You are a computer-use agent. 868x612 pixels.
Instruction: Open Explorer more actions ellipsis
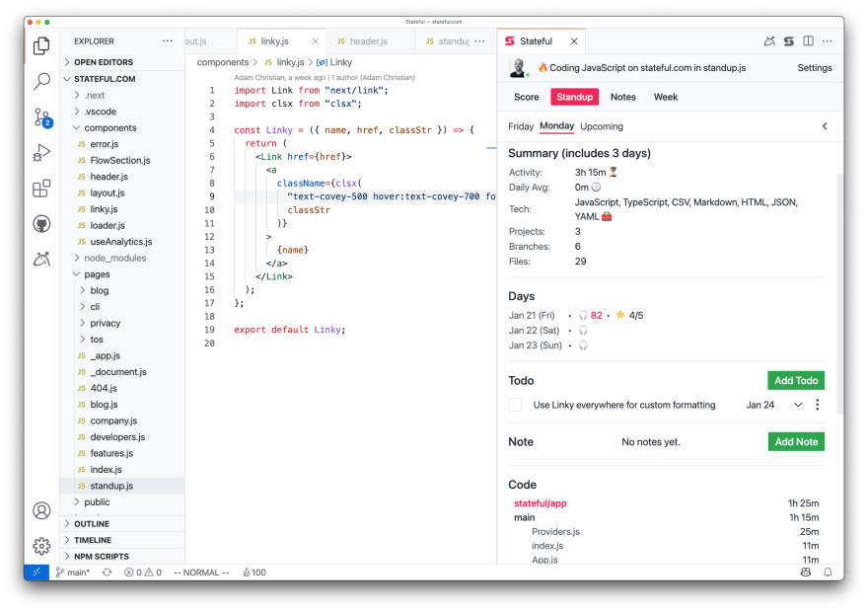click(167, 41)
